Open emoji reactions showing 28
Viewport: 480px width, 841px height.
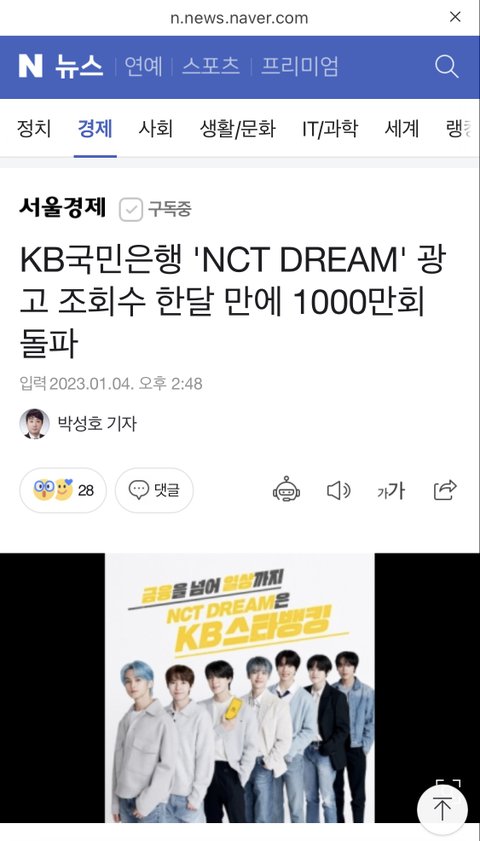point(63,490)
